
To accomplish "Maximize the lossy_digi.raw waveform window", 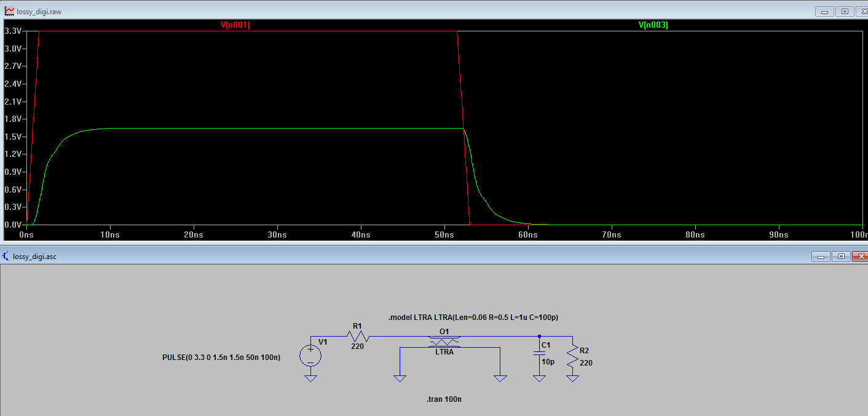I will 845,11.
